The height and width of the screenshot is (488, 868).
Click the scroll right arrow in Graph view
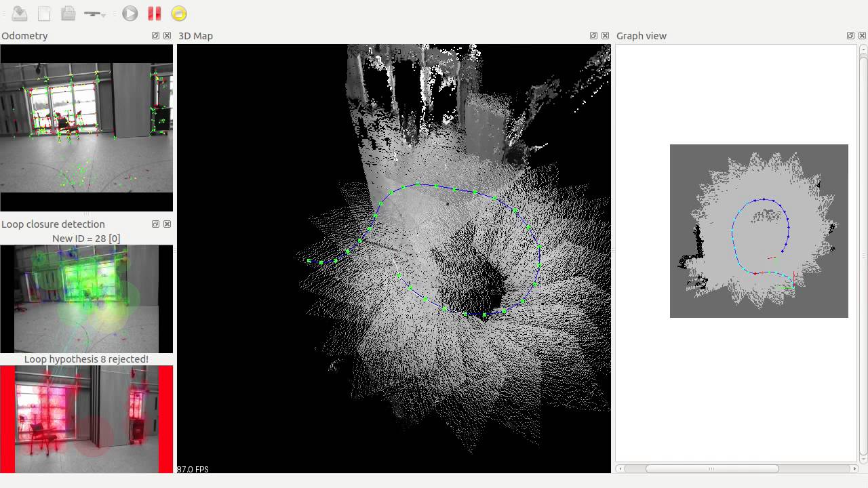pyautogui.click(x=854, y=468)
